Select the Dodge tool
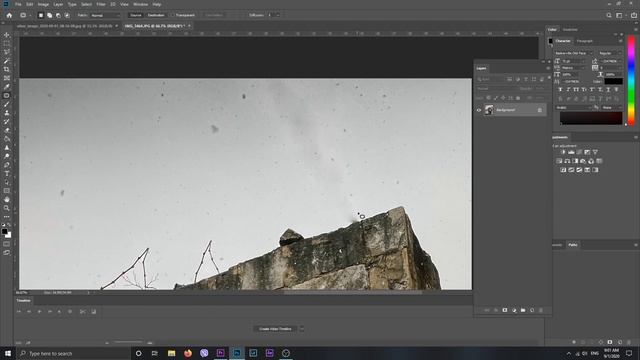640x360 pixels. coord(7,156)
